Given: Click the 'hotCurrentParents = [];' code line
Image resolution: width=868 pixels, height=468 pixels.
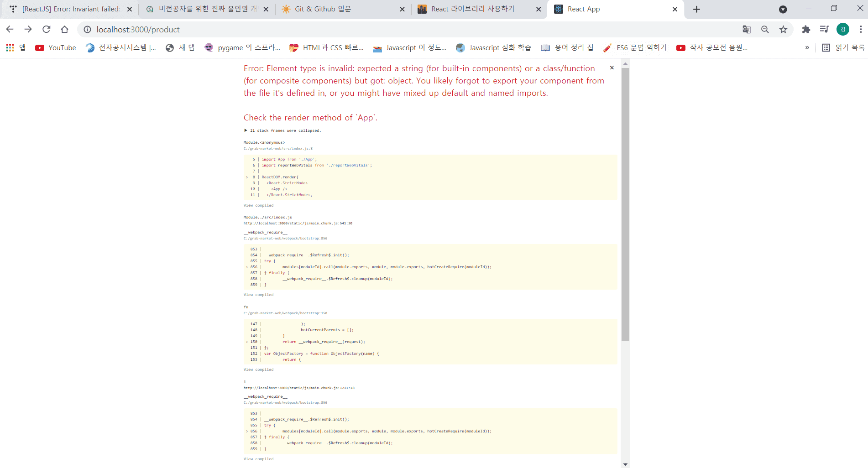Looking at the screenshot, I should point(327,330).
